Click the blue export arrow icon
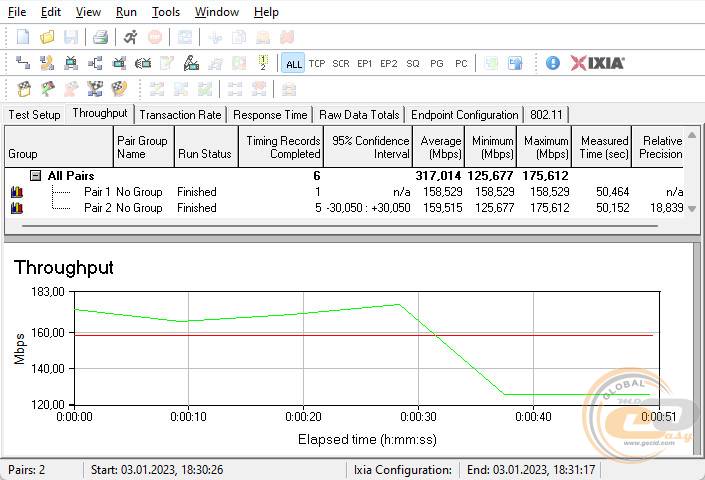Image resolution: width=705 pixels, height=480 pixels. (515, 63)
